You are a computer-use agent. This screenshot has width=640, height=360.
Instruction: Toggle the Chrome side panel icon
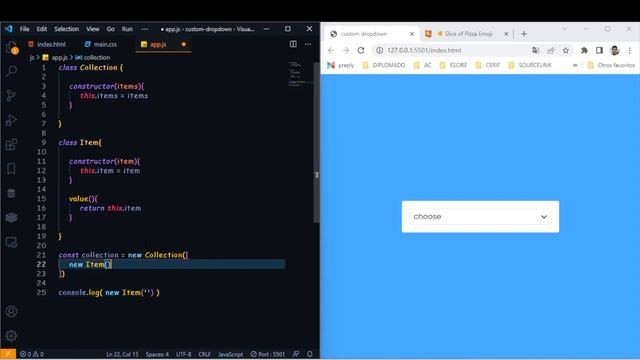599,50
